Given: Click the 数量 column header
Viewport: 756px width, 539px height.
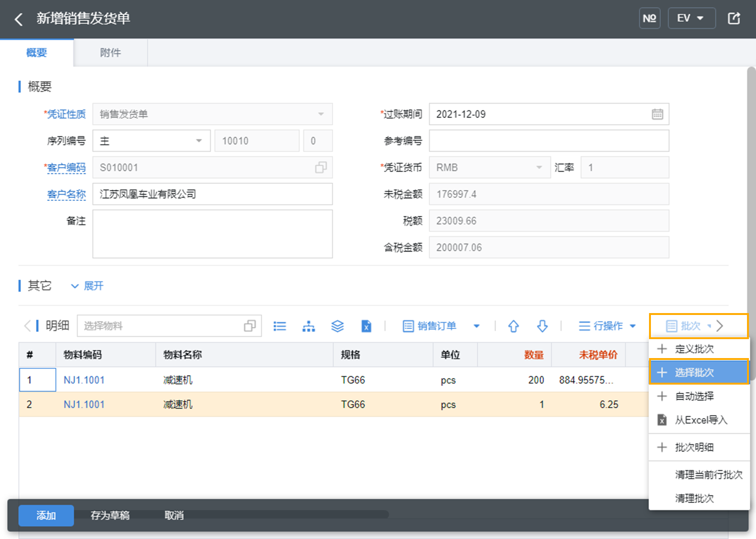Looking at the screenshot, I should [515, 355].
